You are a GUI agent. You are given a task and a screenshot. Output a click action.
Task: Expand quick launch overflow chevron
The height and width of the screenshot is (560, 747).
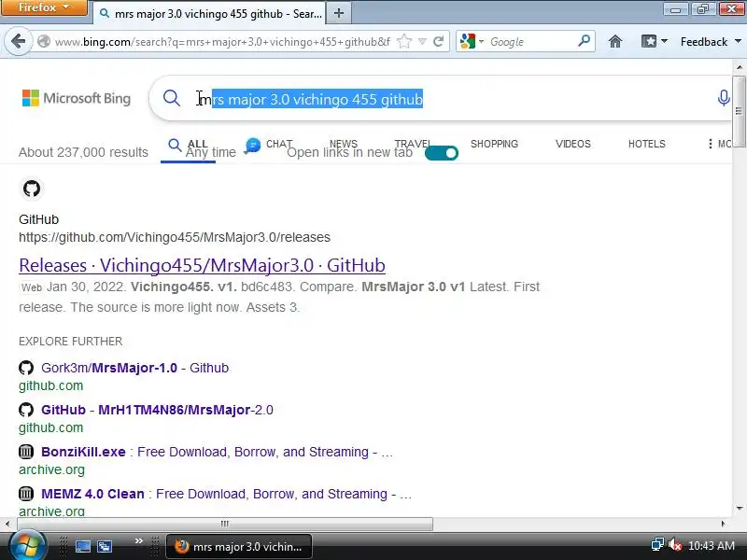point(138,540)
